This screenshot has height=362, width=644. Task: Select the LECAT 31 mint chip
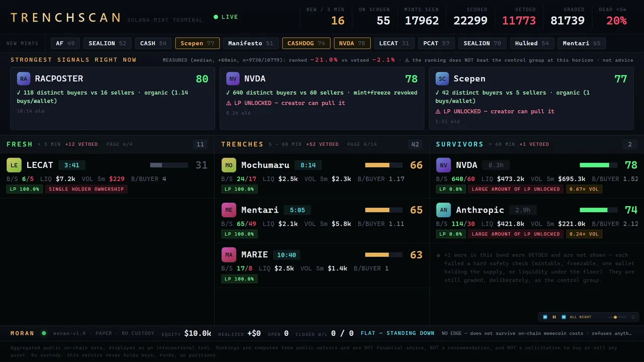click(x=395, y=43)
